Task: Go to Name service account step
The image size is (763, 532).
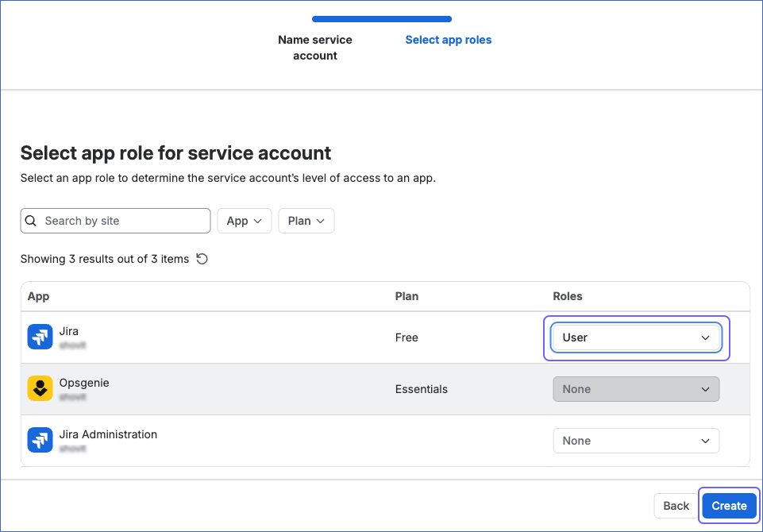Action: click(315, 48)
